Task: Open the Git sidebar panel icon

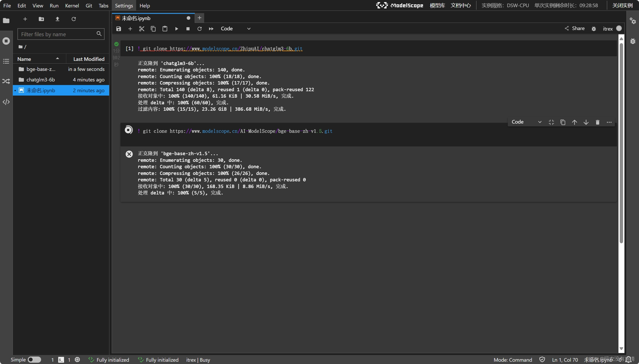Action: click(x=6, y=81)
